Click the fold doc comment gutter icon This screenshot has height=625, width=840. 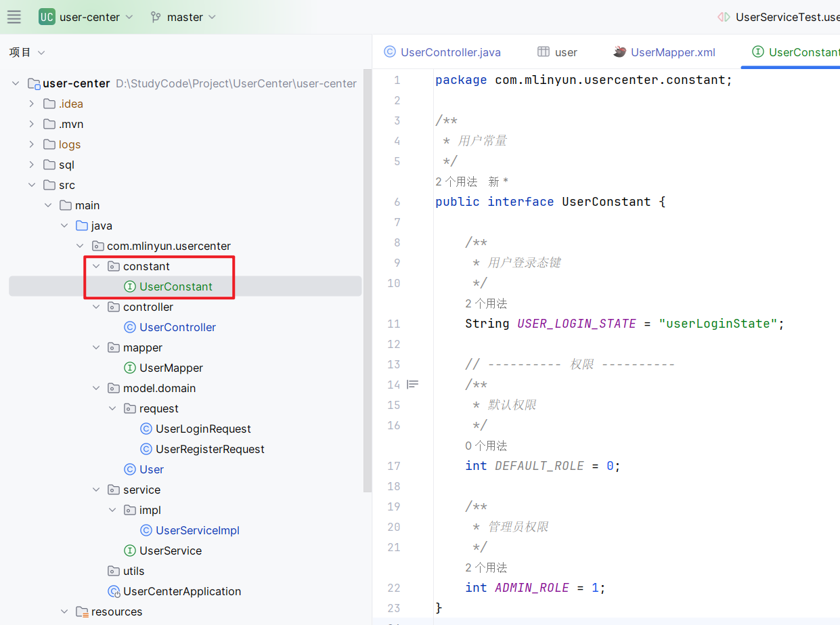click(x=412, y=385)
